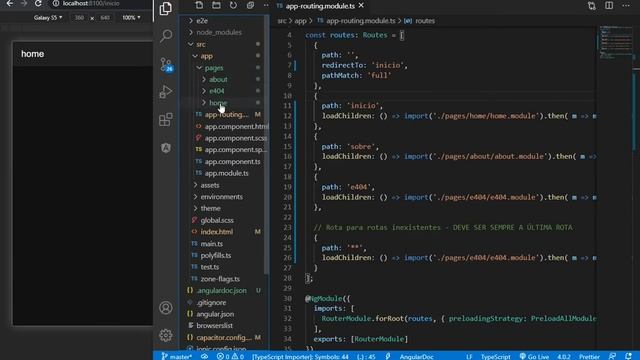Expand the environments folder
Image resolution: width=640 pixels, height=360 pixels.
click(223, 197)
